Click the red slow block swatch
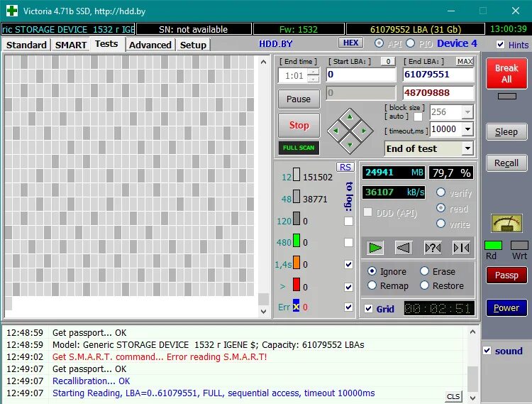This screenshot has height=404, width=532. [x=297, y=285]
